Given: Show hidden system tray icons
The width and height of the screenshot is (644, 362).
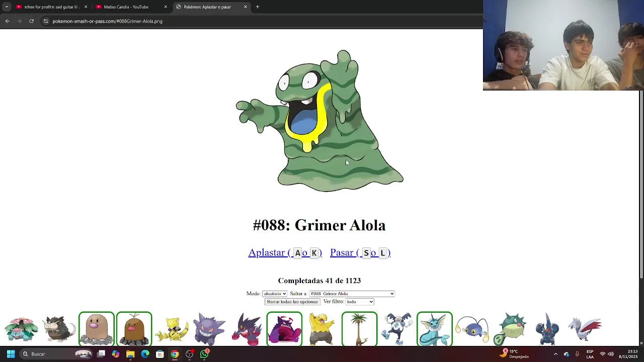Looking at the screenshot, I should point(555,354).
